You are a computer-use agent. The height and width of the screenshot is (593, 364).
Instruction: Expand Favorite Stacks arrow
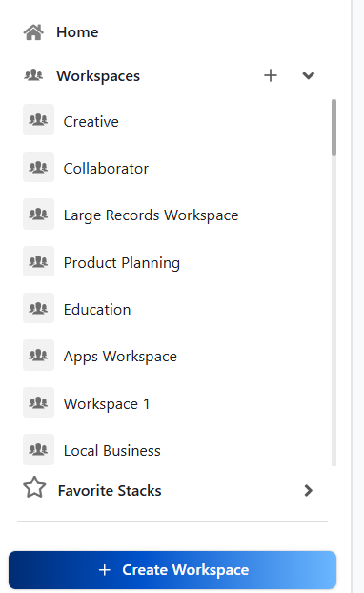tap(309, 490)
